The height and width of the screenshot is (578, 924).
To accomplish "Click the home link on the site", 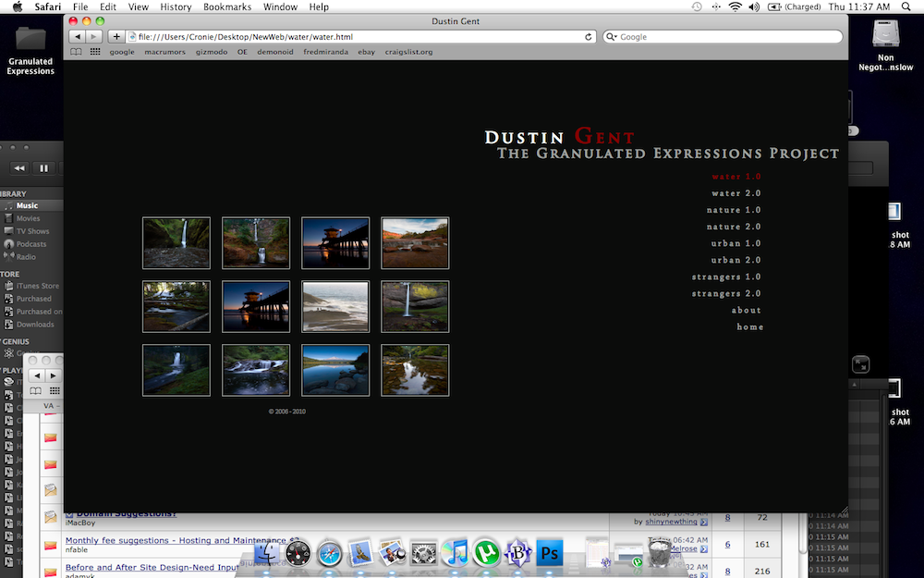I will [x=749, y=326].
